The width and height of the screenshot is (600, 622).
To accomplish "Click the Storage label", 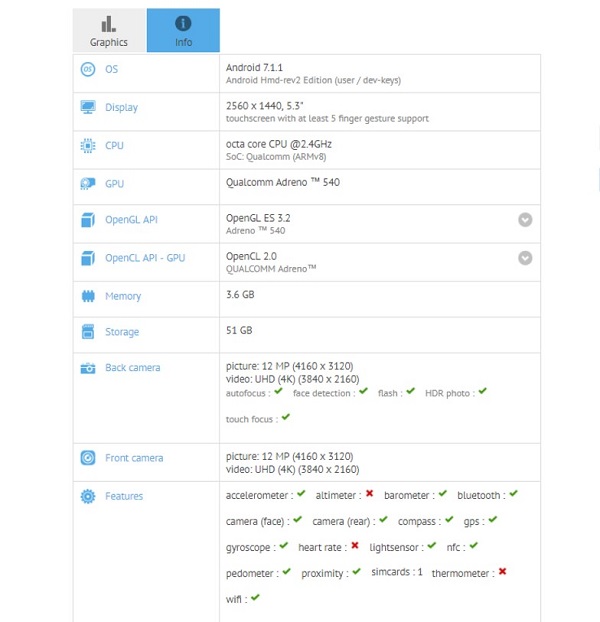I will click(x=122, y=332).
